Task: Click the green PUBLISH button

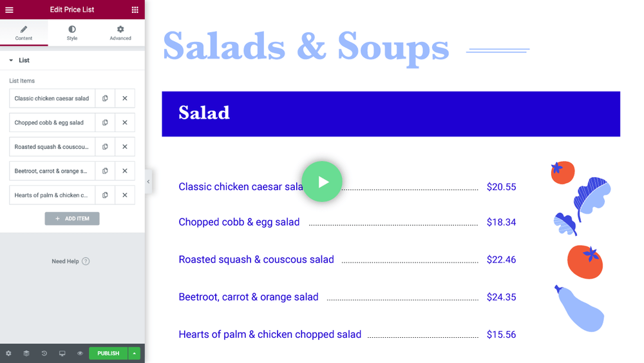Action: point(108,353)
